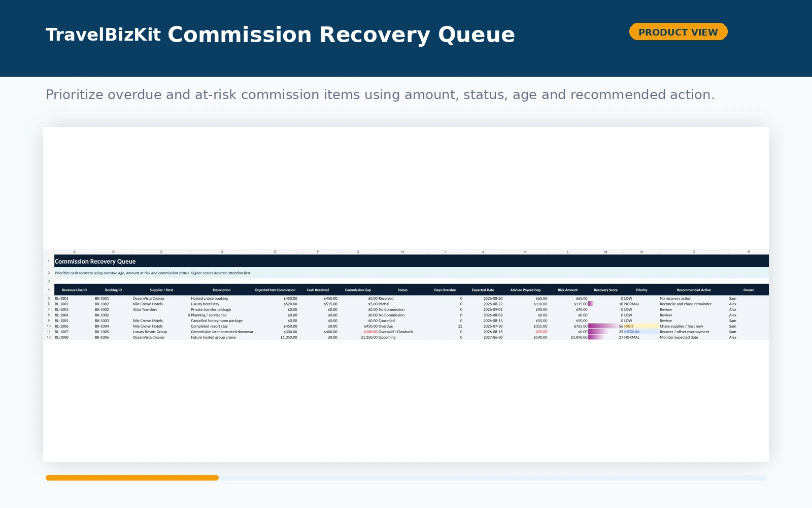Click the Priority column heading
This screenshot has height=508, width=812.
click(x=641, y=290)
